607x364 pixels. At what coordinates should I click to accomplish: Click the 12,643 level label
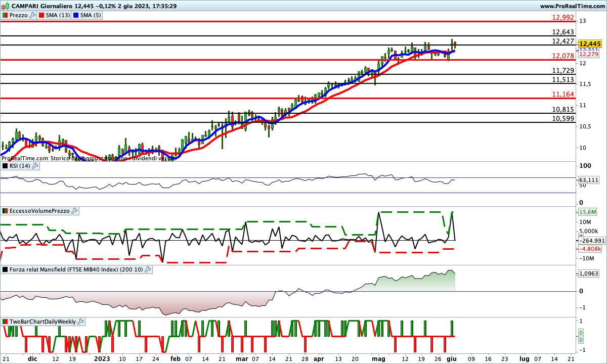(x=563, y=32)
